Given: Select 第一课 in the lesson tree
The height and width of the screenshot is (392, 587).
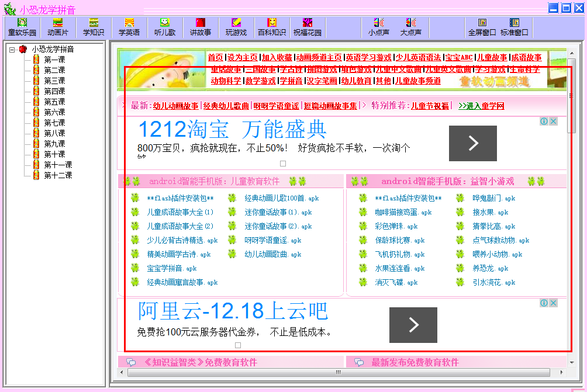Looking at the screenshot, I should (x=54, y=60).
